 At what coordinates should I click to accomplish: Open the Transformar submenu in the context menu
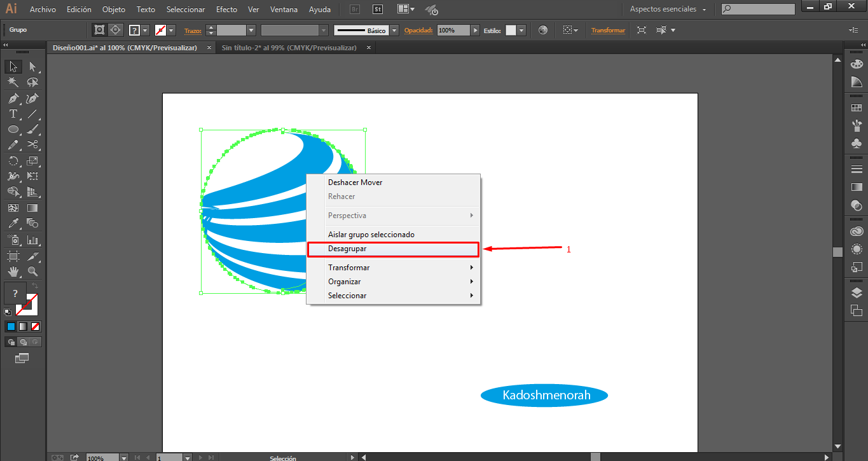[392, 268]
